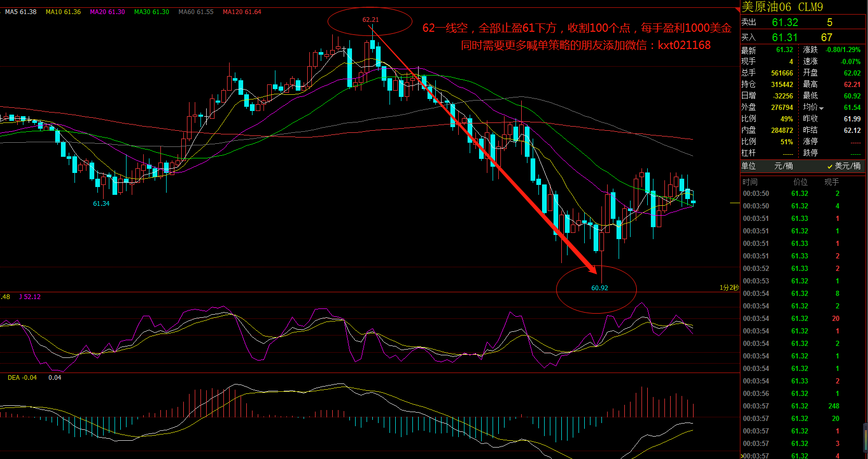Image resolution: width=868 pixels, height=459 pixels.
Task: Click the 内盘 value 284872
Action: pos(782,130)
